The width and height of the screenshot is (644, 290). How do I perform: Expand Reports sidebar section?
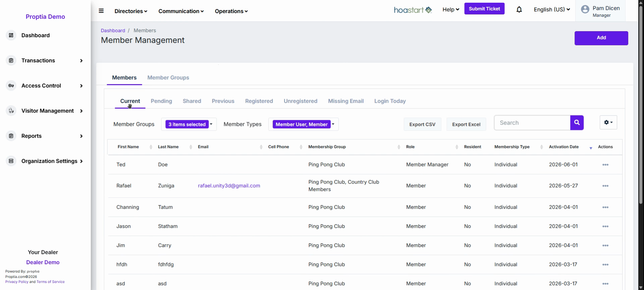81,136
